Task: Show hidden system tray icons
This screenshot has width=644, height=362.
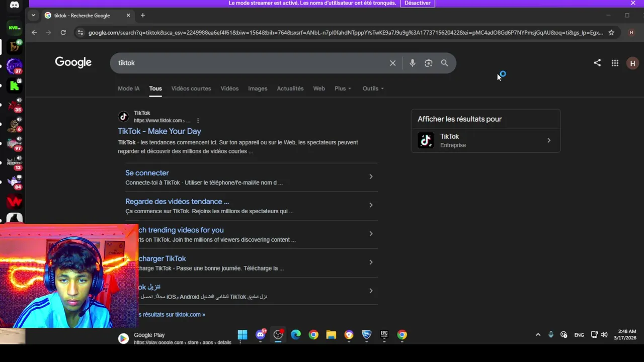Action: (x=538, y=335)
